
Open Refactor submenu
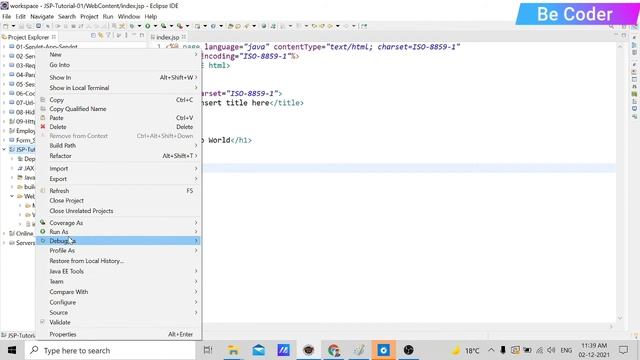pos(118,156)
